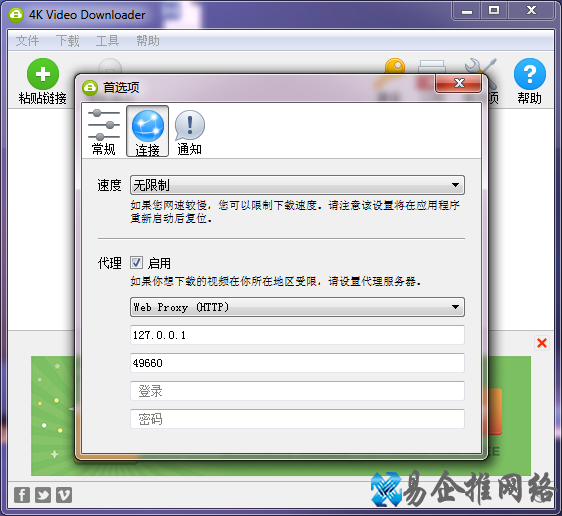Screen dimensions: 562x516
Task: Open the Help (帮助) menu in menu bar
Action: 148,40
